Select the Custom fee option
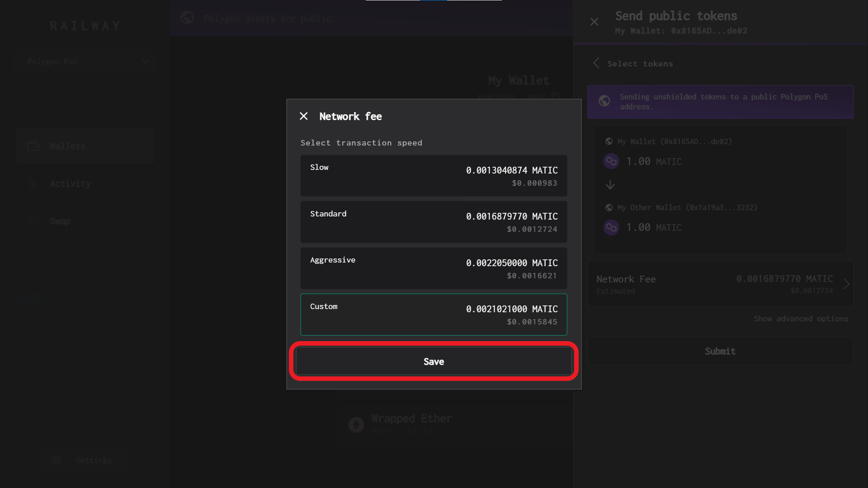This screenshot has width=868, height=488. [x=434, y=314]
